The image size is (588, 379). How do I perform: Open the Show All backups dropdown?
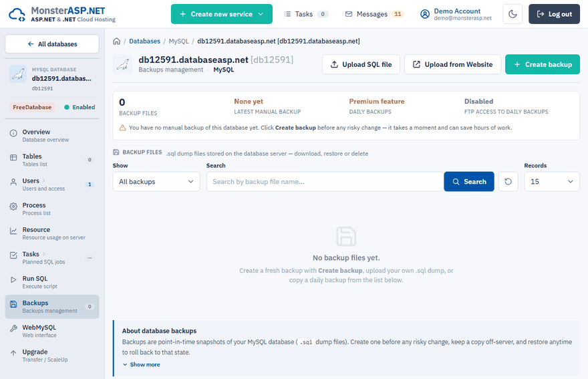pyautogui.click(x=156, y=182)
